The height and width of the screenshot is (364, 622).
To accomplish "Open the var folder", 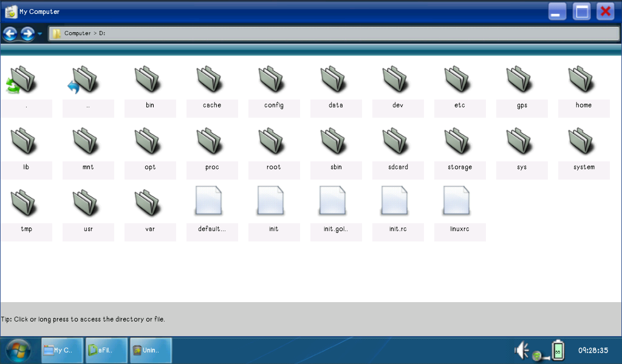I will click(x=147, y=203).
